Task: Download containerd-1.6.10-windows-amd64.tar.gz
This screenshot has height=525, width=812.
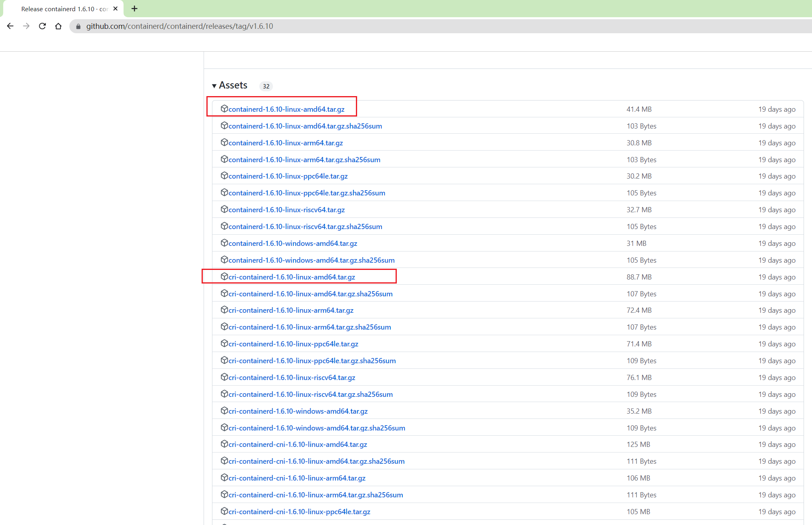Action: coord(293,243)
